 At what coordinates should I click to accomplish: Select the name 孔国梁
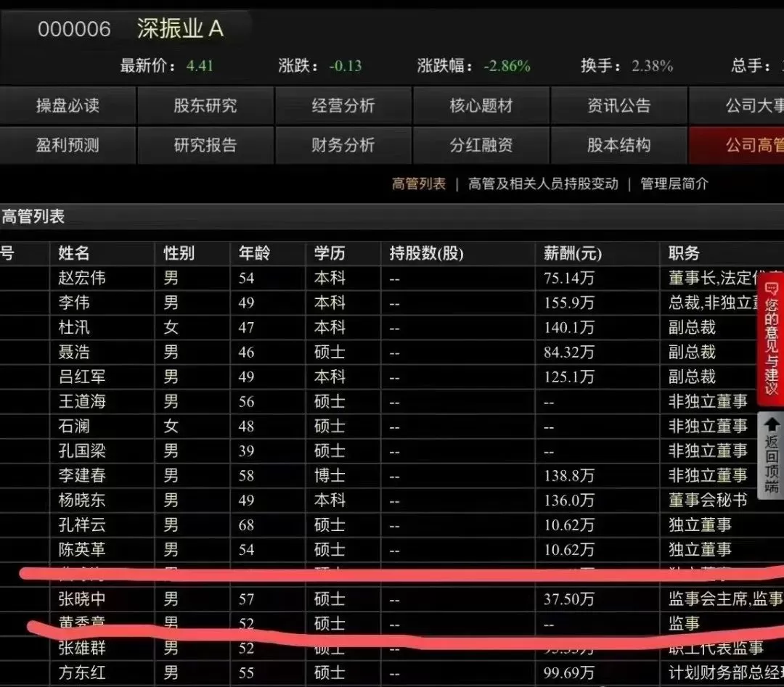coord(82,451)
